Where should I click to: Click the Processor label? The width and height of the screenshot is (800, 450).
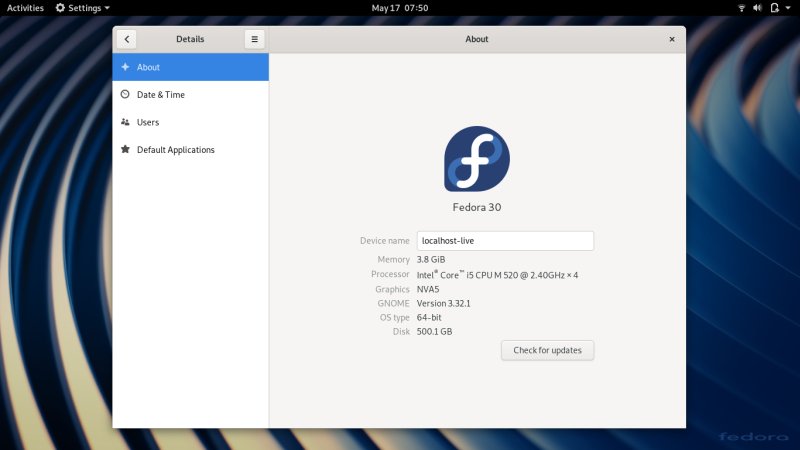coord(390,274)
